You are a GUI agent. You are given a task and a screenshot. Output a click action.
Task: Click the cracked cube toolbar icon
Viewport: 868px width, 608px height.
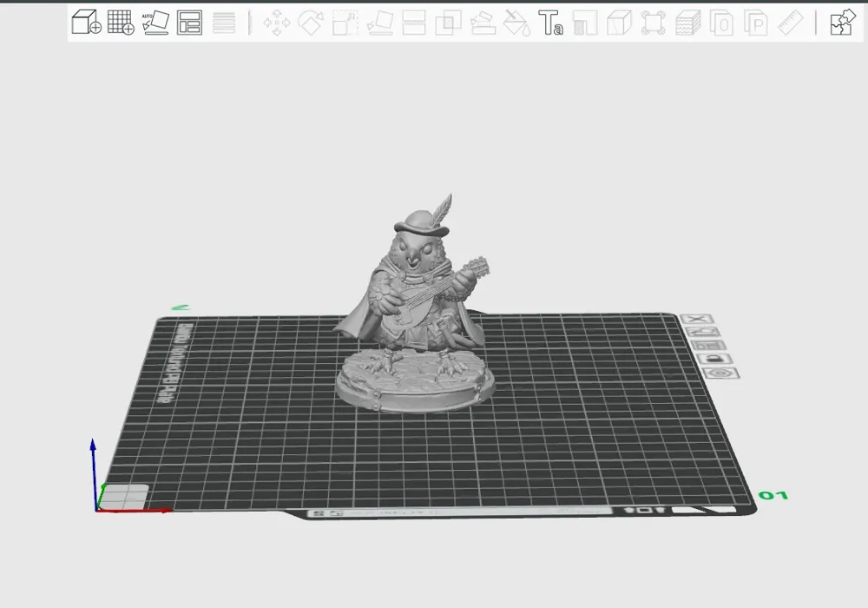coord(620,23)
